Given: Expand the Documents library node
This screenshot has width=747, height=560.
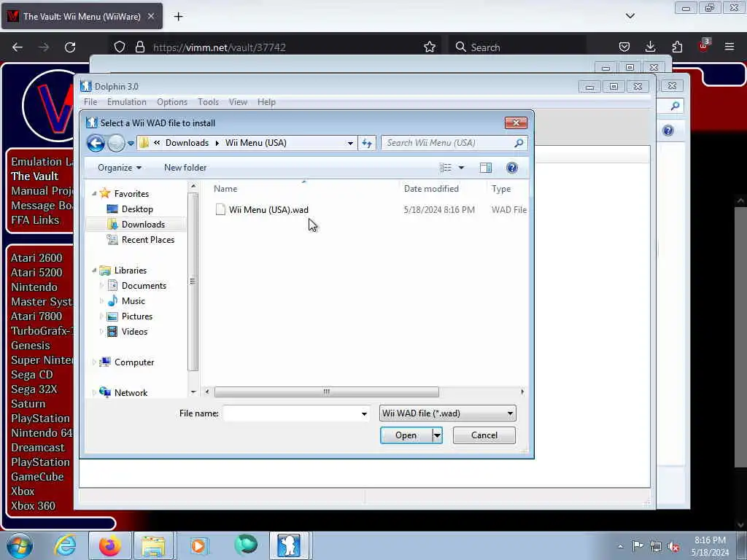Looking at the screenshot, I should pyautogui.click(x=101, y=286).
